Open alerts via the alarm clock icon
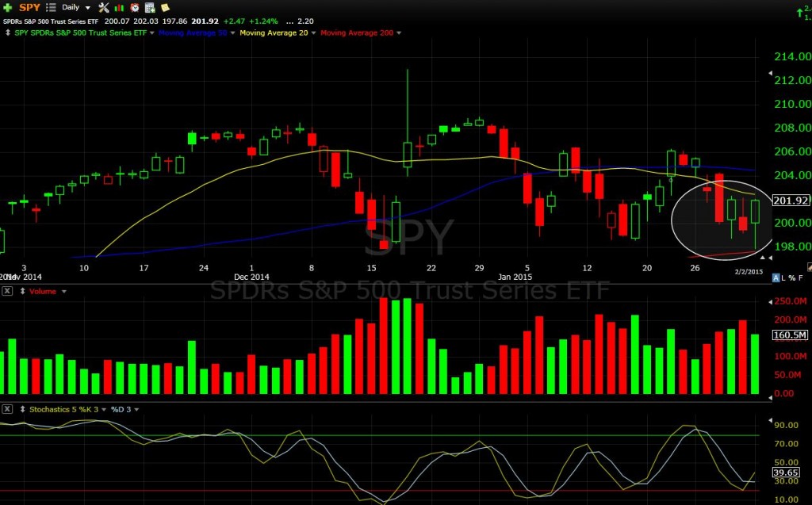 (135, 7)
